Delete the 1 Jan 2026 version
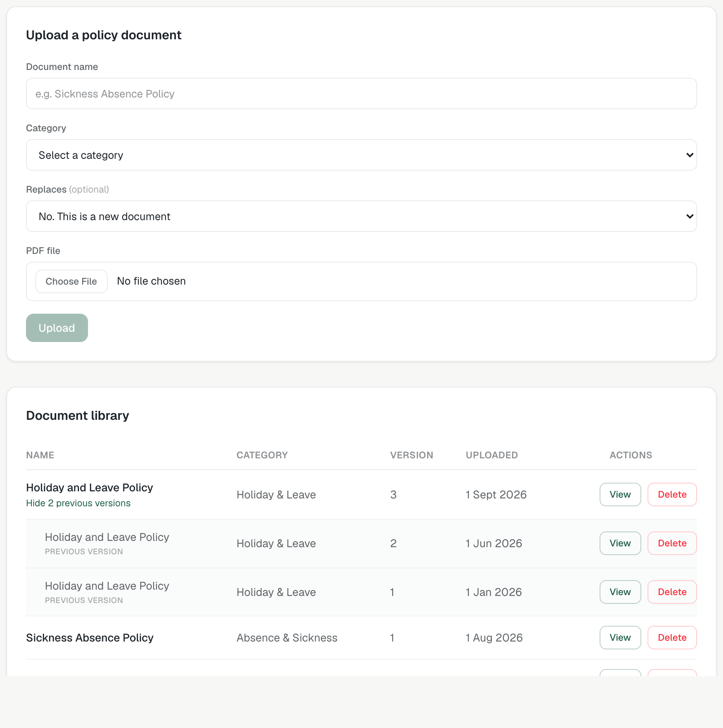This screenshot has width=723, height=728. point(672,592)
